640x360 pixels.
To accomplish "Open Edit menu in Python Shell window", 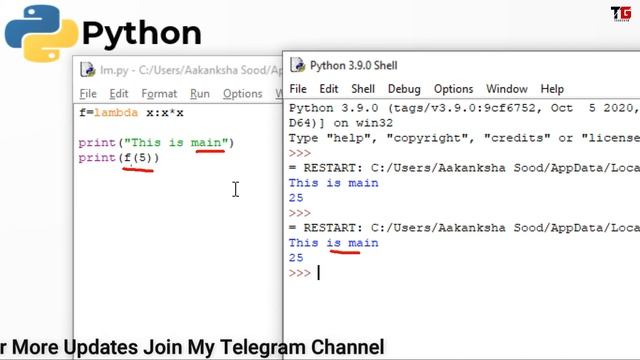I will (x=329, y=89).
